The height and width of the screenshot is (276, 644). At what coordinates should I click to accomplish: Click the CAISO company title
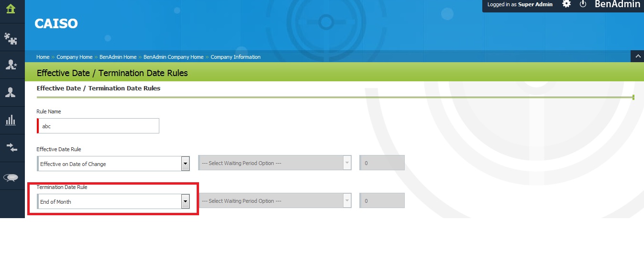click(56, 23)
